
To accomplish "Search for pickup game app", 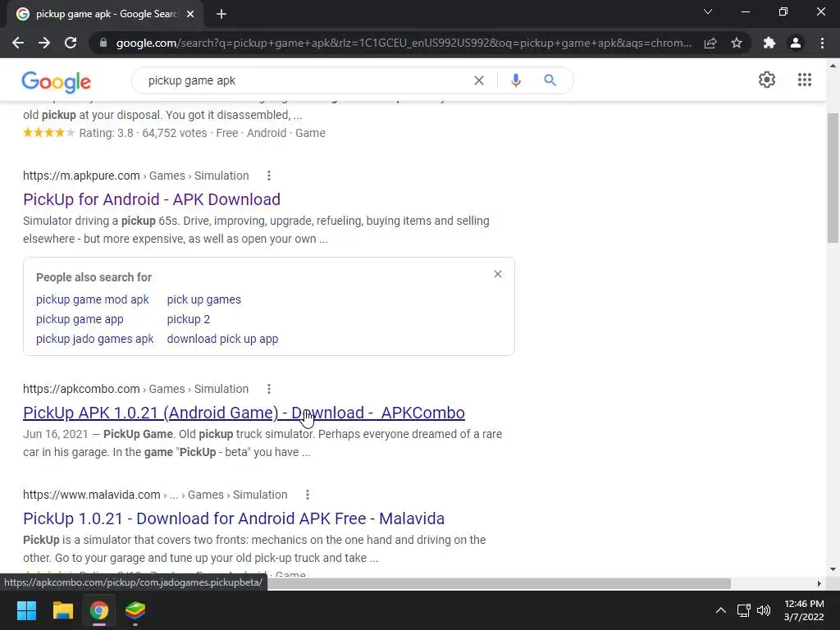I will (x=80, y=319).
